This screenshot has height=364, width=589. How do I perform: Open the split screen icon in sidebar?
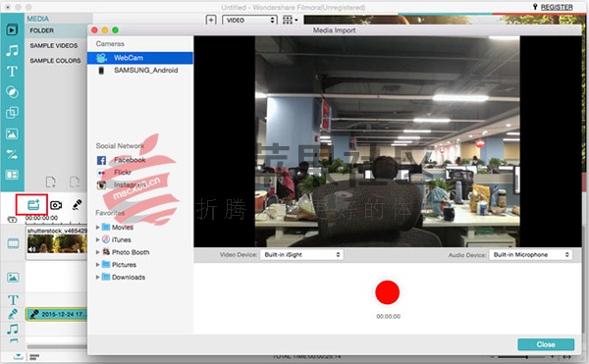point(12,175)
